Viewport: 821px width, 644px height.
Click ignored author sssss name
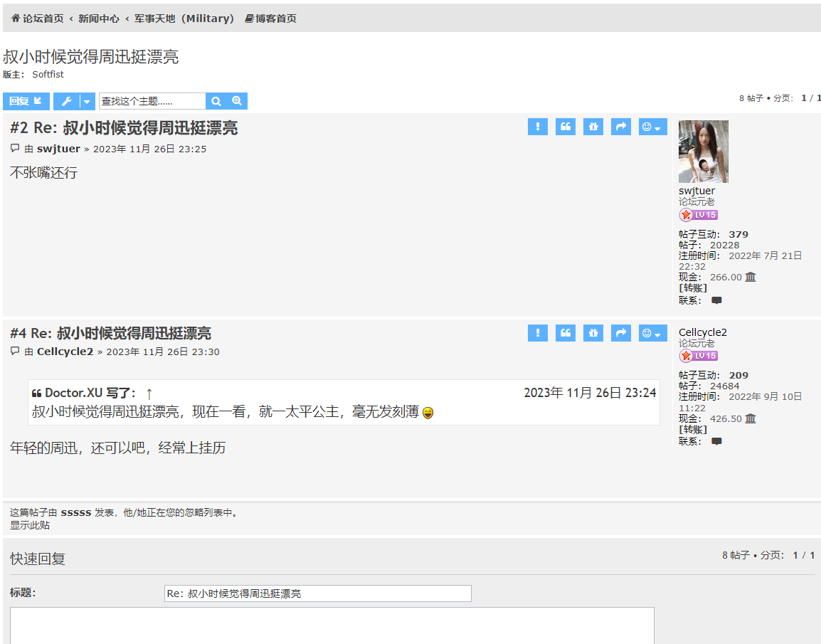76,512
